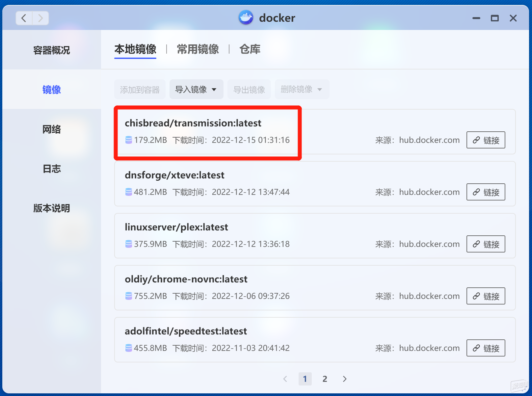This screenshot has height=396, width=532.
Task: Expand the 导入镜像 dropdown
Action: click(x=196, y=89)
